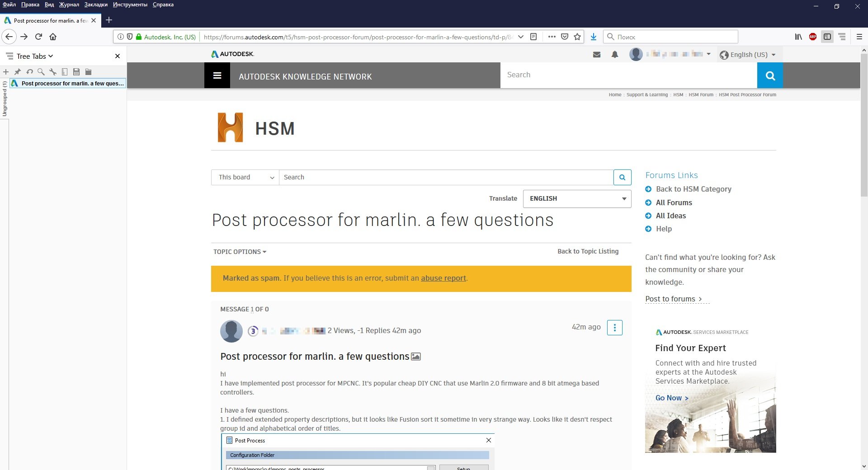Image resolution: width=868 pixels, height=470 pixels.
Task: Click the blue Knowledge Network search button
Action: tap(770, 75)
